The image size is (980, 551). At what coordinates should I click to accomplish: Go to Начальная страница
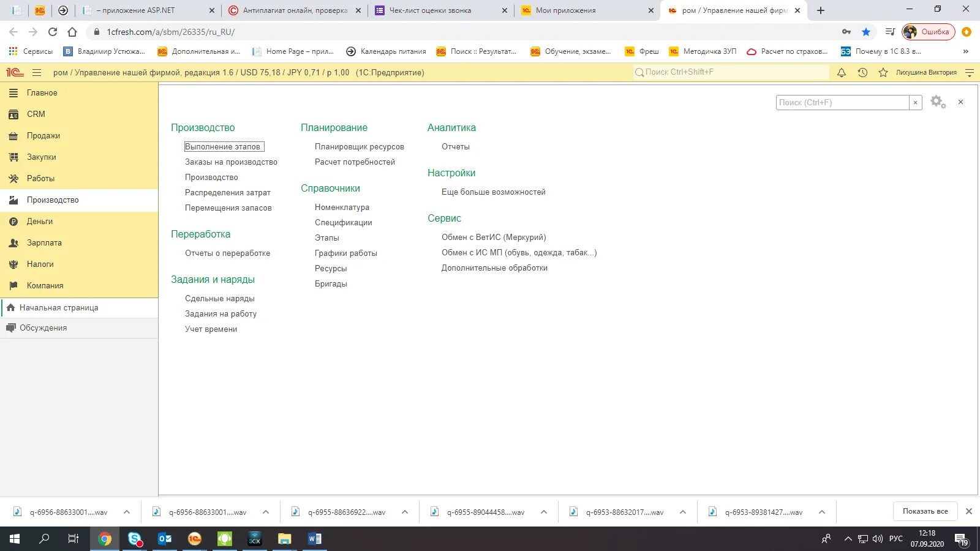pyautogui.click(x=79, y=308)
